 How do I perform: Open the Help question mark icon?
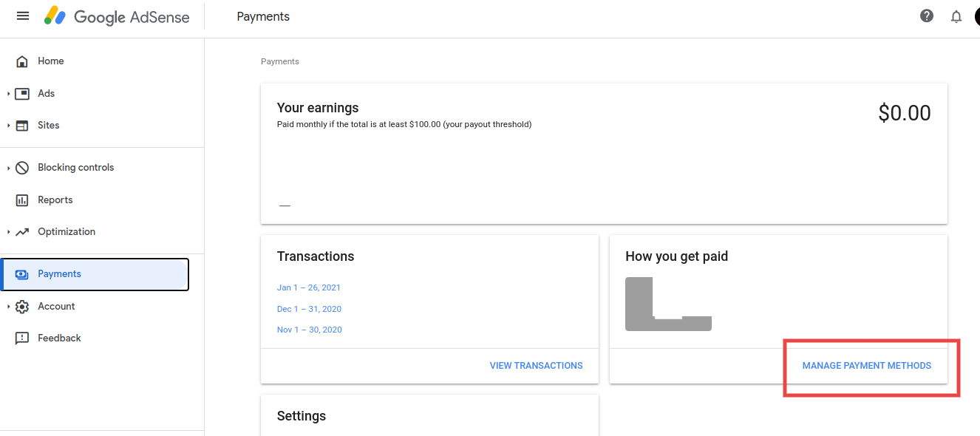coord(926,16)
